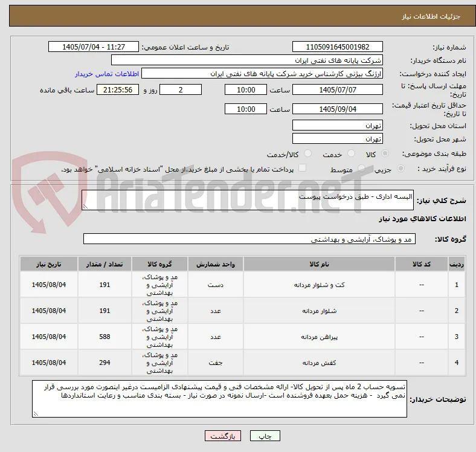Click the need number field 1105091645001982
This screenshot has height=452, width=476.
[x=337, y=47]
